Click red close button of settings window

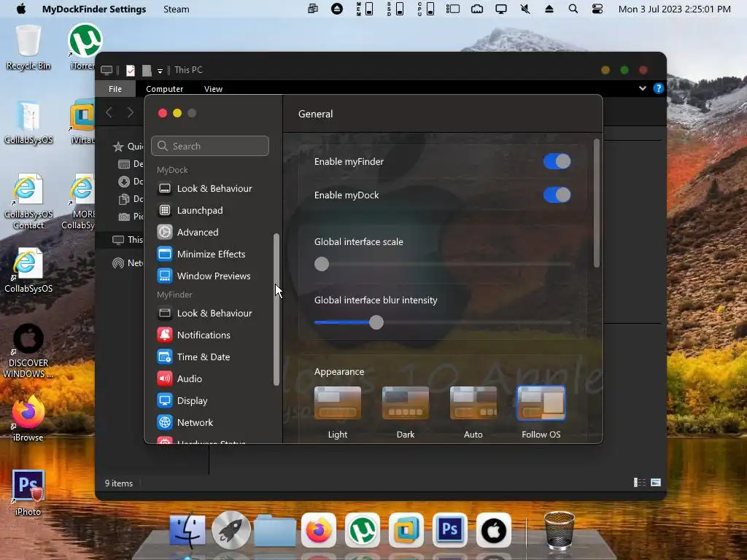tap(163, 113)
